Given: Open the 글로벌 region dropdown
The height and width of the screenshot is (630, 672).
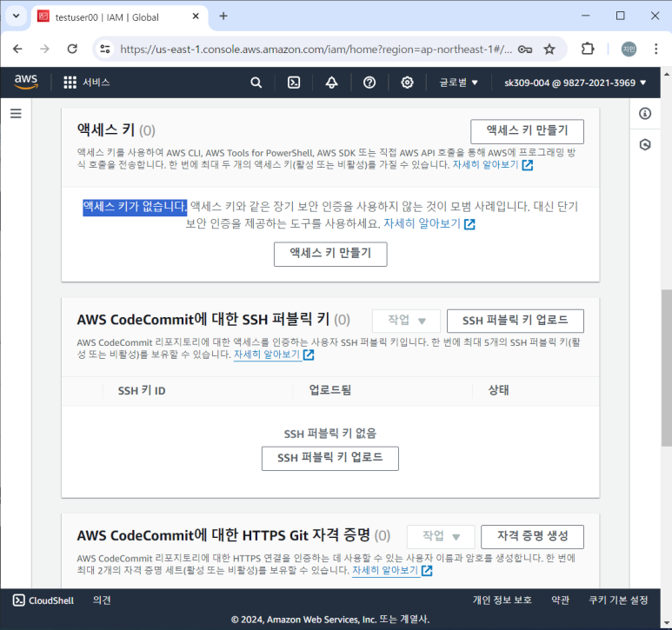Looking at the screenshot, I should tap(458, 83).
